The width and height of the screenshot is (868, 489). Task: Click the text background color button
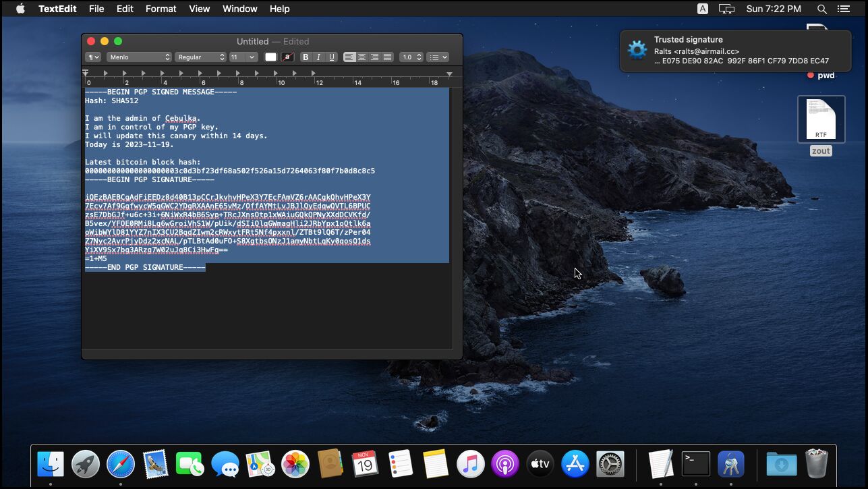287,57
